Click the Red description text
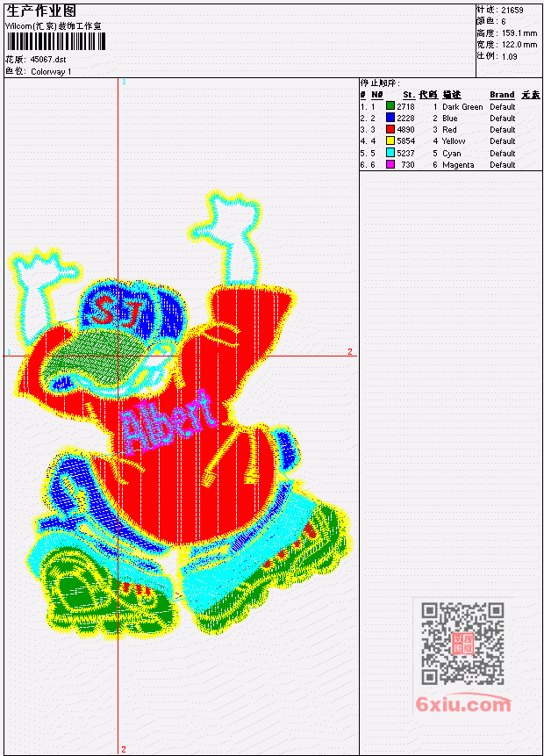This screenshot has width=544, height=756. click(449, 130)
